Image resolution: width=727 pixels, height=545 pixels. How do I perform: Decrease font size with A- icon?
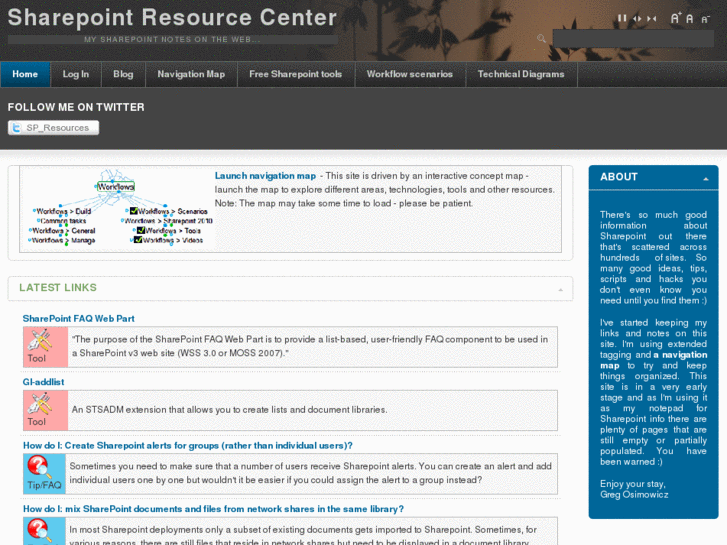tap(705, 19)
